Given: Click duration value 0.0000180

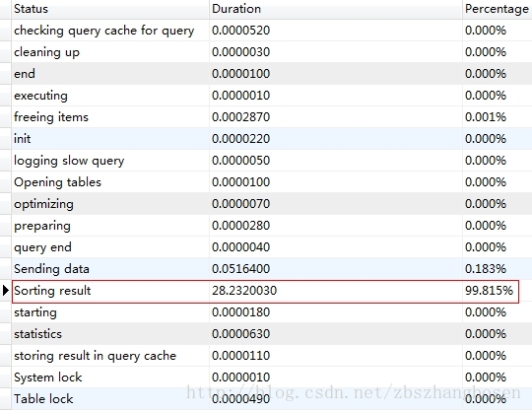Looking at the screenshot, I should 241,312.
